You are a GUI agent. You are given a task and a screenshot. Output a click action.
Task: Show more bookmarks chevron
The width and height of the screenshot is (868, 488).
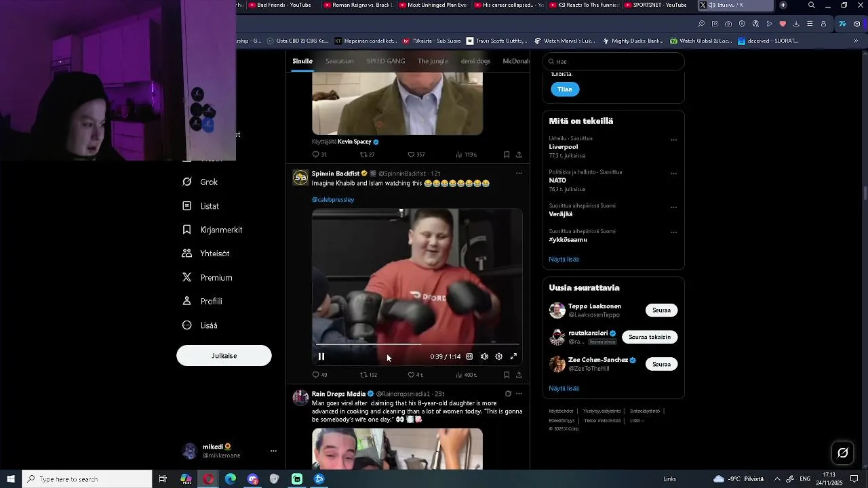tap(856, 41)
